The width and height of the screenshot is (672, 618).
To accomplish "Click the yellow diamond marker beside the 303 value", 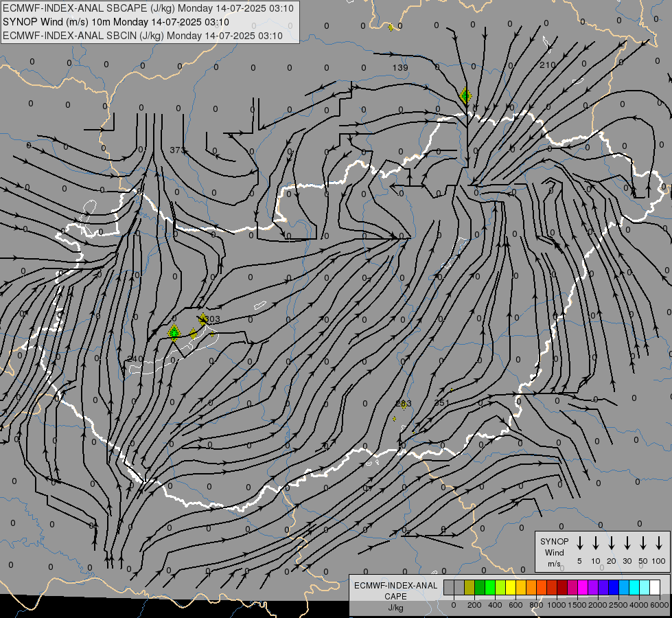I will (202, 319).
